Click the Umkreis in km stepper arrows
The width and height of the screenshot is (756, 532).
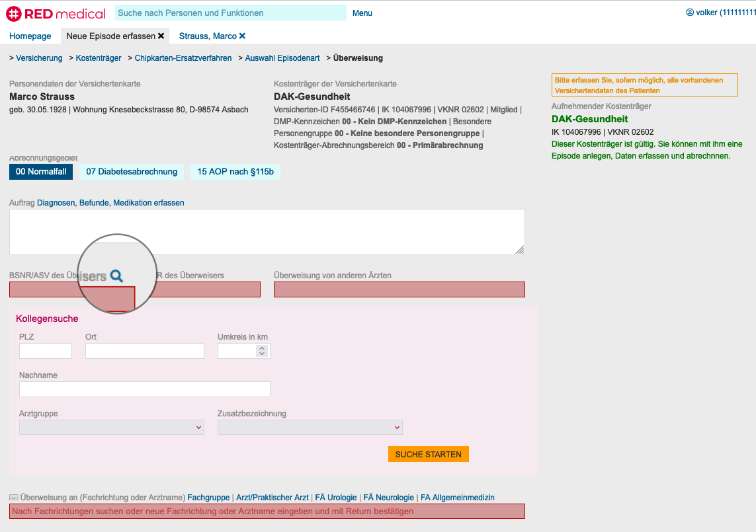click(262, 351)
